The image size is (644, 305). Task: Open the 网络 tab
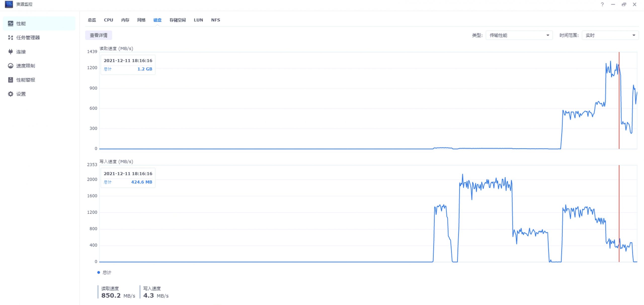(x=141, y=20)
